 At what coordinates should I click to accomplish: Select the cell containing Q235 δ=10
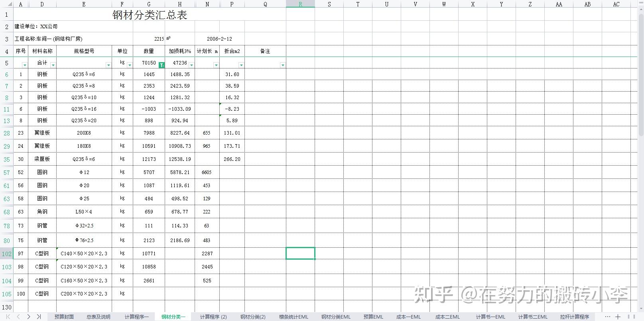[84, 97]
